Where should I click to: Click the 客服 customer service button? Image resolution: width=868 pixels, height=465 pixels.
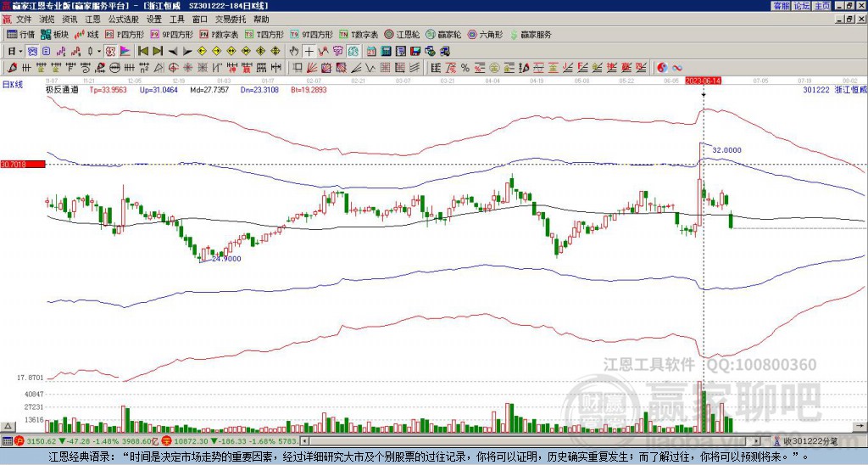pyautogui.click(x=781, y=6)
